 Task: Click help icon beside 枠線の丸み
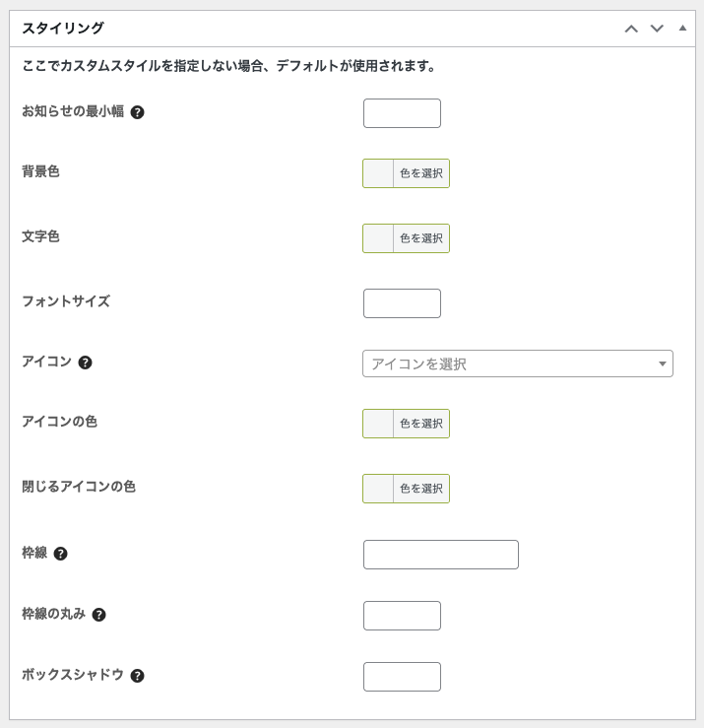pos(98,615)
